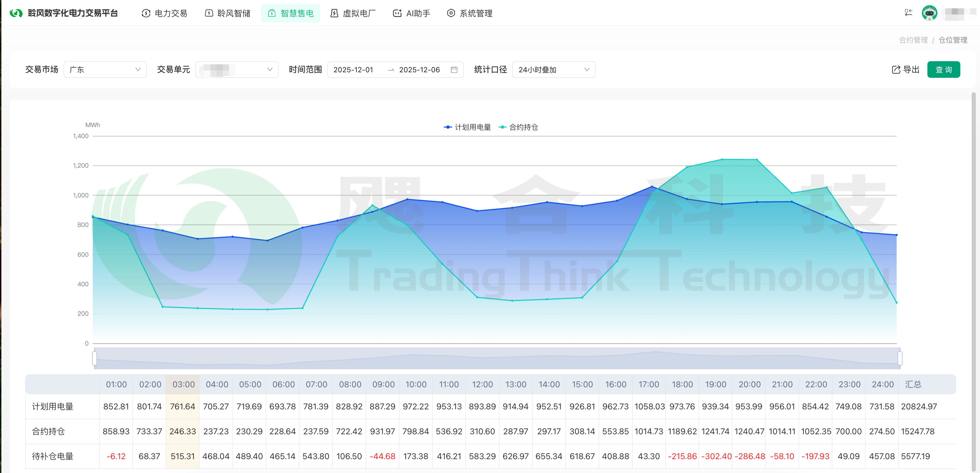Click the 虚拟电厂 lightning icon
Screen dimensions: 980x473
[x=334, y=13]
